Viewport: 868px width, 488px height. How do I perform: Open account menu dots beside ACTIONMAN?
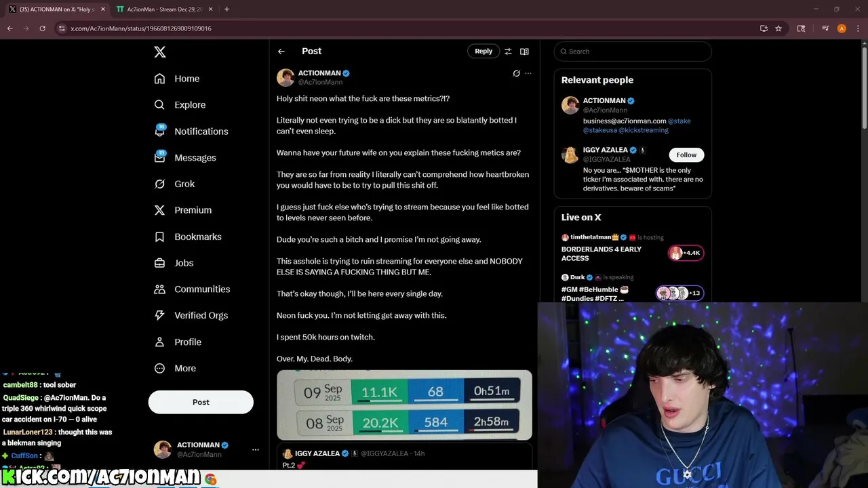256,449
